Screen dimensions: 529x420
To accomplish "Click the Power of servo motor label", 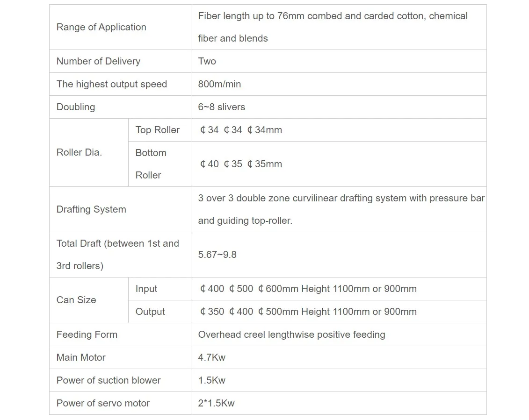I will pyautogui.click(x=103, y=403).
